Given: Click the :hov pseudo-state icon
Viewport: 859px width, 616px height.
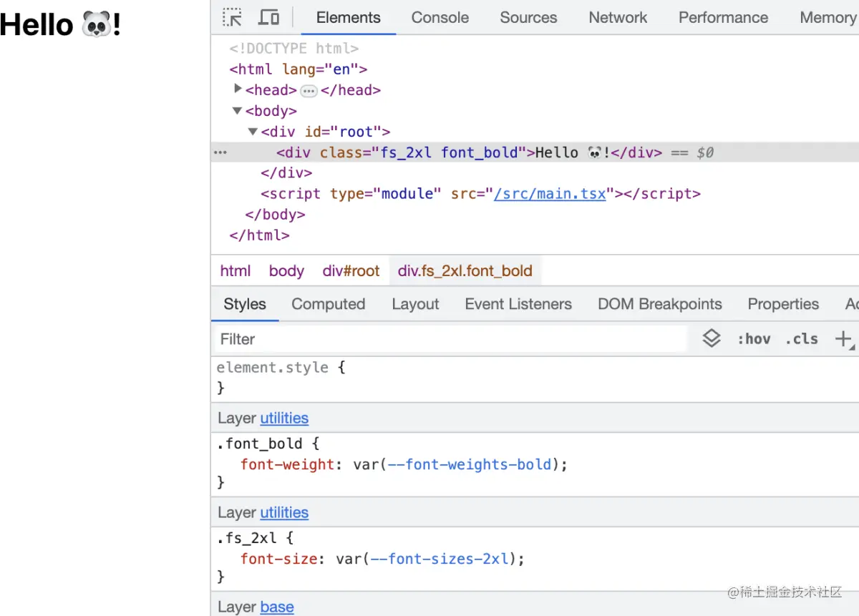Looking at the screenshot, I should [x=754, y=338].
